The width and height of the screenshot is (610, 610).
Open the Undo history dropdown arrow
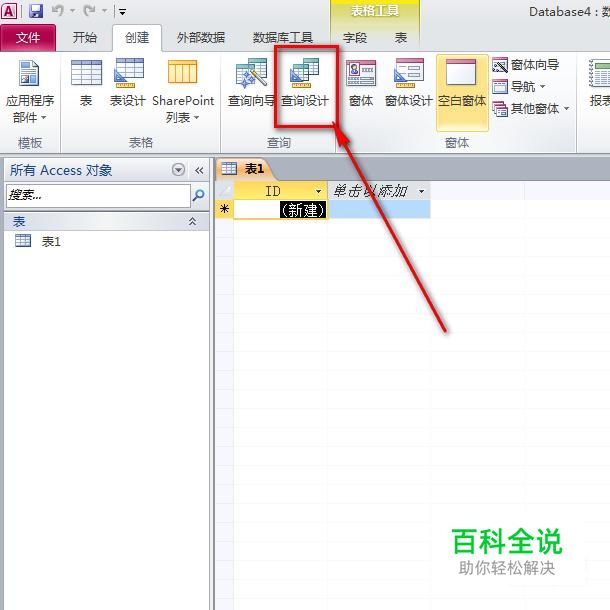pyautogui.click(x=72, y=11)
